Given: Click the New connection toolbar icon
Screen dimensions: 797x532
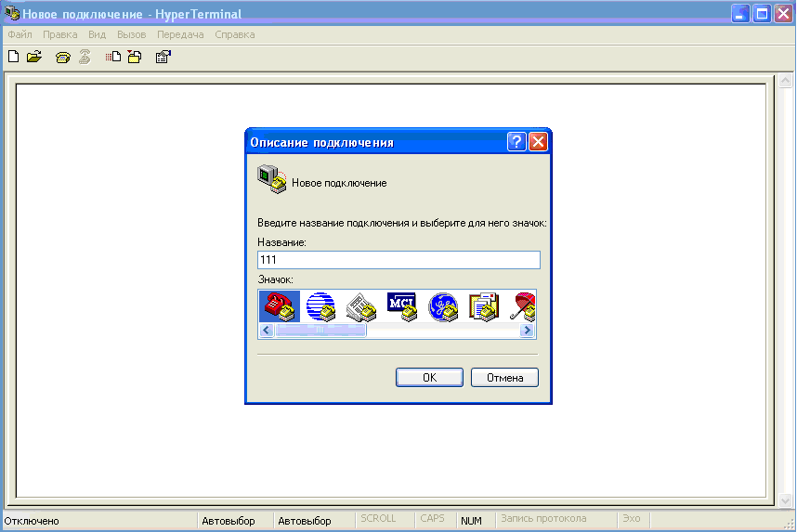Looking at the screenshot, I should click(14, 57).
